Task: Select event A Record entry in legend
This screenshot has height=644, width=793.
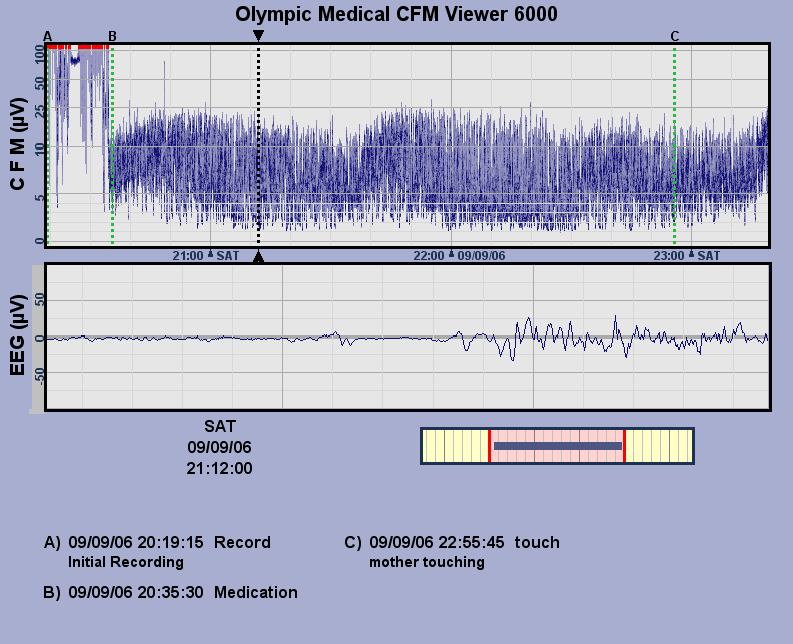Action: (x=157, y=542)
